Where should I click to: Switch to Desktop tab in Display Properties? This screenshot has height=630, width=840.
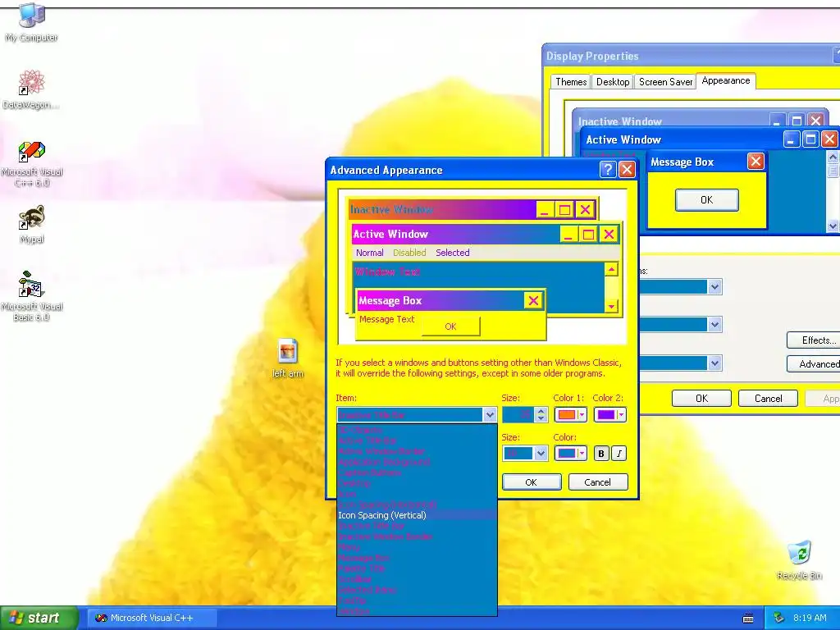(612, 82)
